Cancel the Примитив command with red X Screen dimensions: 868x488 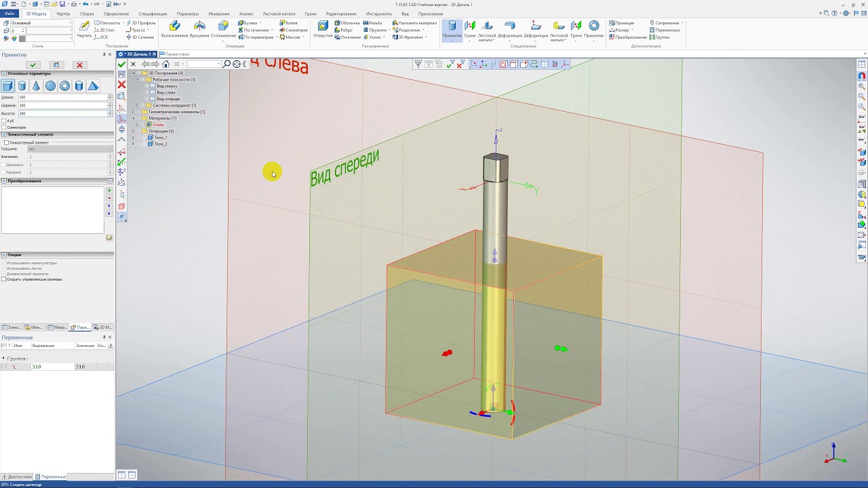[x=79, y=65]
